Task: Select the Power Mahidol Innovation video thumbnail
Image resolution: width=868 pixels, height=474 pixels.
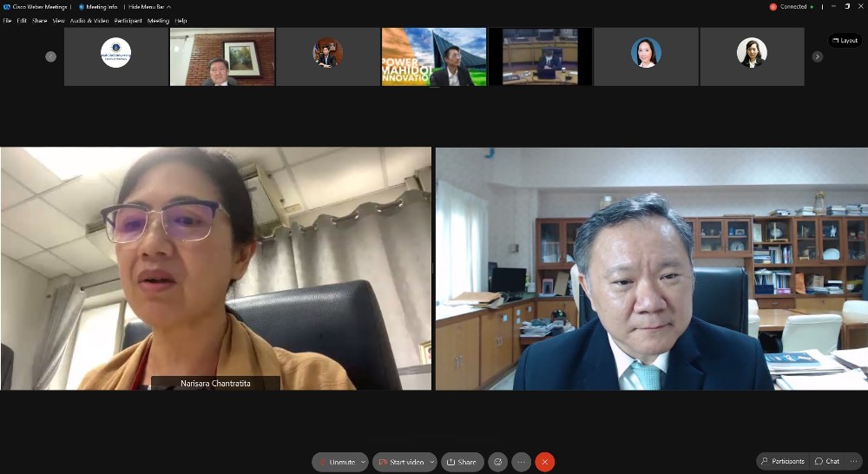Action: (434, 56)
